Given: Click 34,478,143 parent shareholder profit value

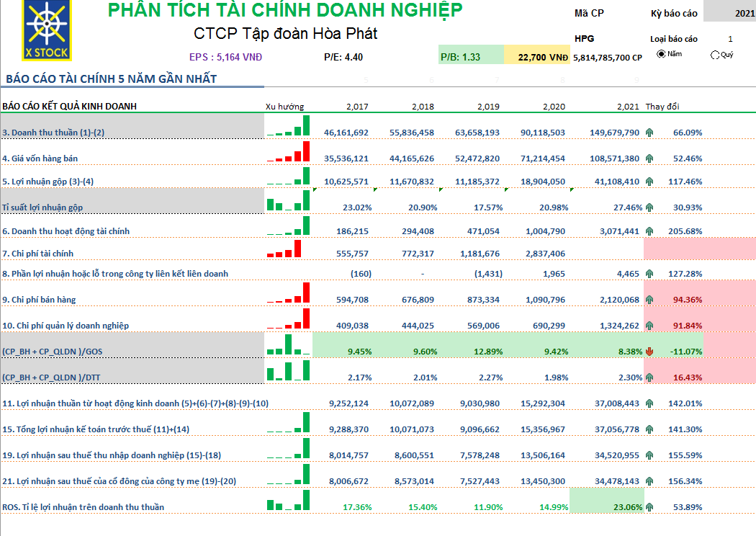Looking at the screenshot, I should click(x=616, y=481).
